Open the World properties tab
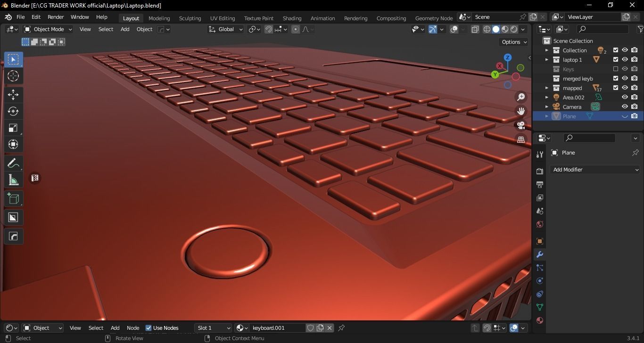The width and height of the screenshot is (644, 343). click(540, 224)
